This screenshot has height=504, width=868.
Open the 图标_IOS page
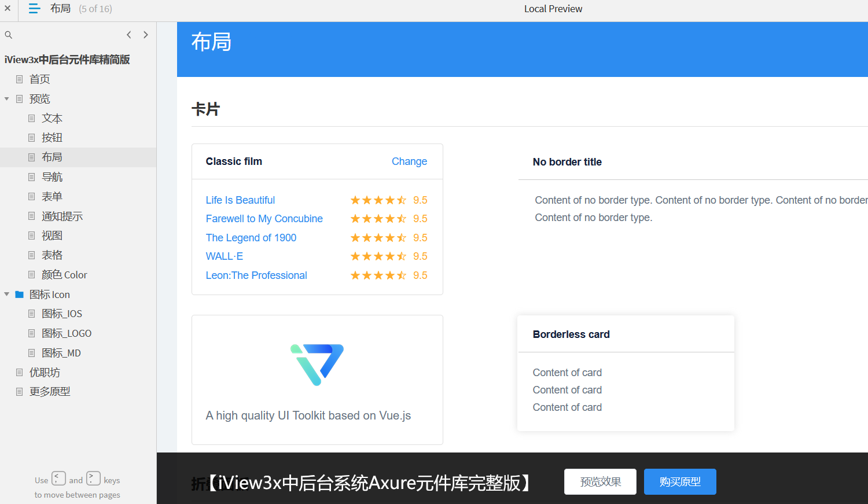62,314
